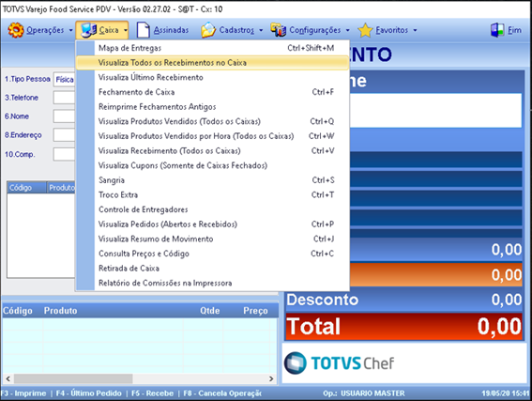
Task: Open the Operações dropdown arrow
Action: pyautogui.click(x=71, y=30)
